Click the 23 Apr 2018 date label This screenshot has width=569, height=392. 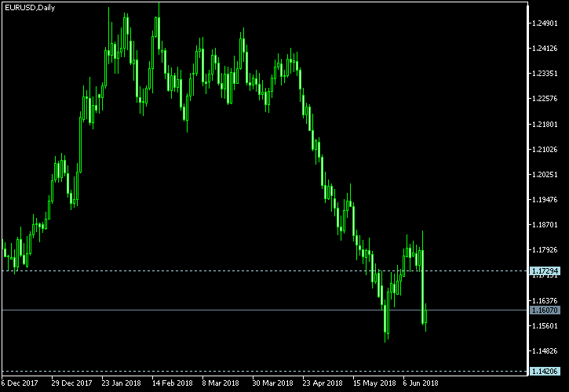pos(323,383)
